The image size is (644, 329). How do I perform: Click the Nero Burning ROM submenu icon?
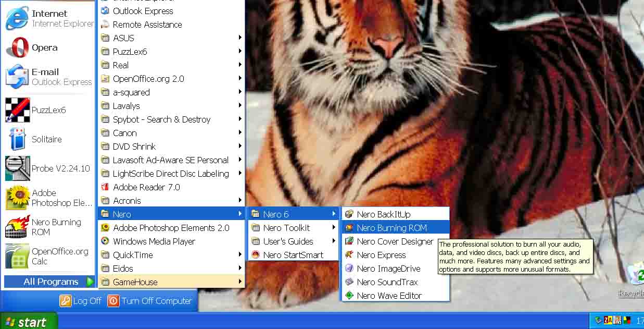tap(349, 228)
